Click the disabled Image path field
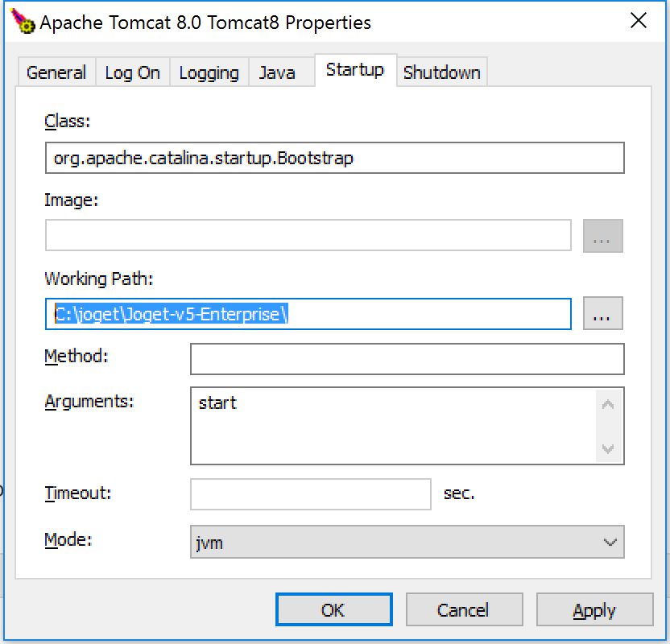Screen dimensions: 670x644 coord(308,236)
